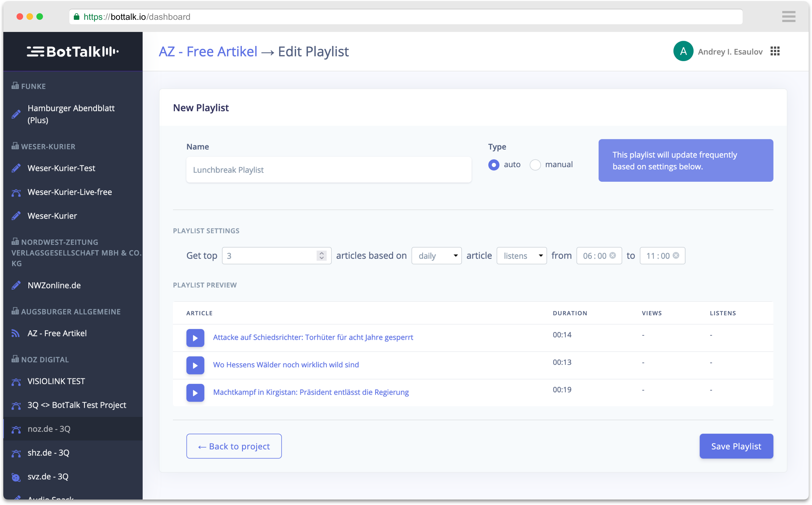The image size is (812, 505).
Task: Open the 3Q <> BotTalk Test Project
Action: pos(77,405)
